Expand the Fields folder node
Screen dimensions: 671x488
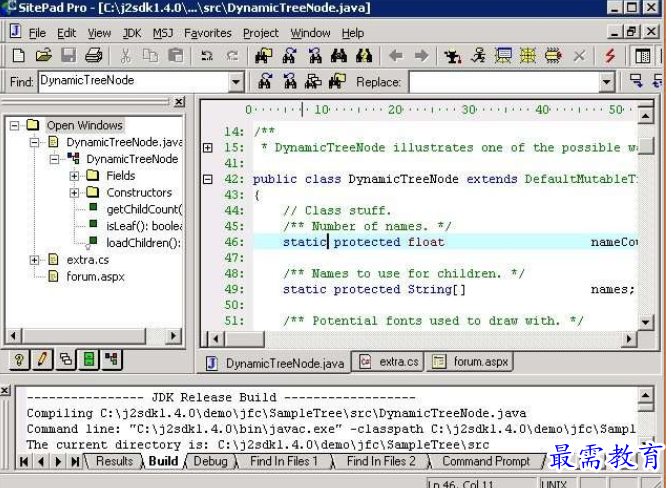pyautogui.click(x=74, y=176)
